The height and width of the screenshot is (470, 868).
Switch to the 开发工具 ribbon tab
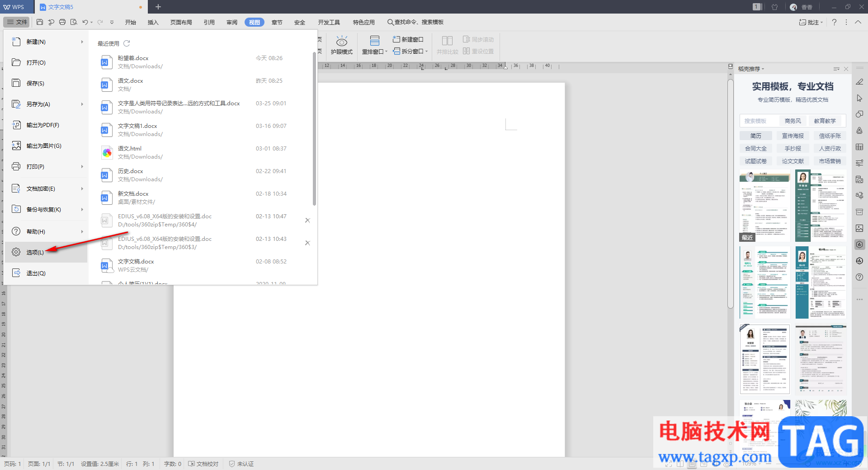[x=329, y=22]
